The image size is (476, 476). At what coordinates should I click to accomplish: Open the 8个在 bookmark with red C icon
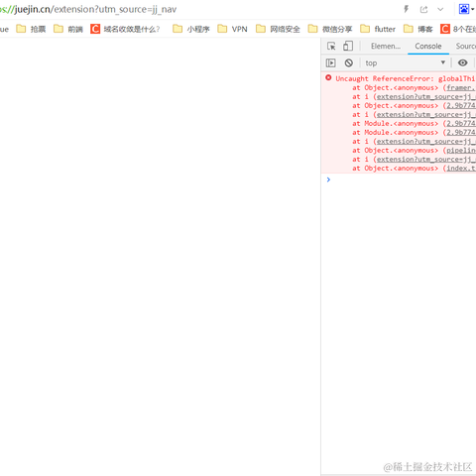tap(458, 29)
